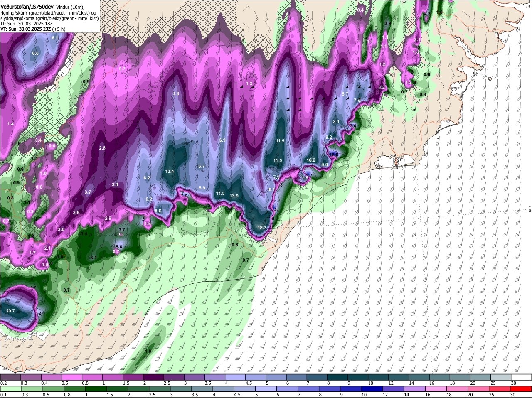Viewport: 532px width, 398px height.
Task: Click the 6.1 value near the header box
Action: coord(55,38)
